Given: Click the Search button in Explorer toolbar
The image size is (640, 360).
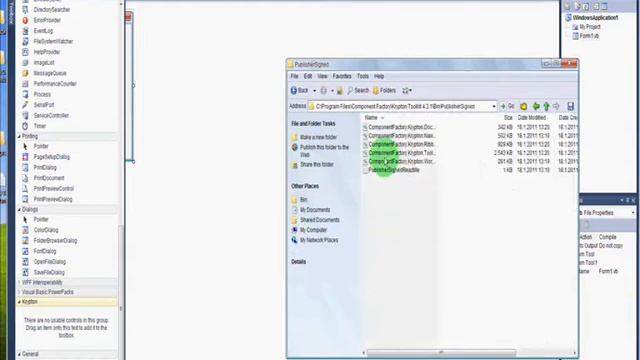Looking at the screenshot, I should click(x=358, y=91).
